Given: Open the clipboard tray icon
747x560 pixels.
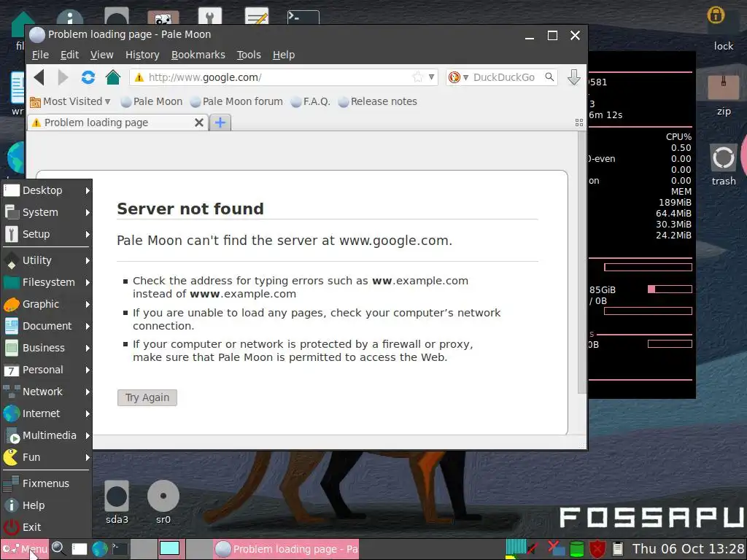Looking at the screenshot, I should tap(618, 549).
